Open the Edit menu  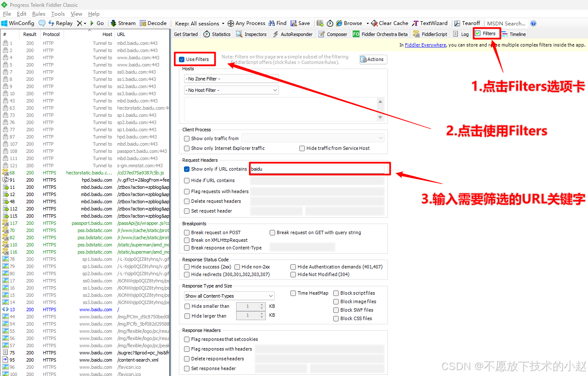tap(22, 14)
